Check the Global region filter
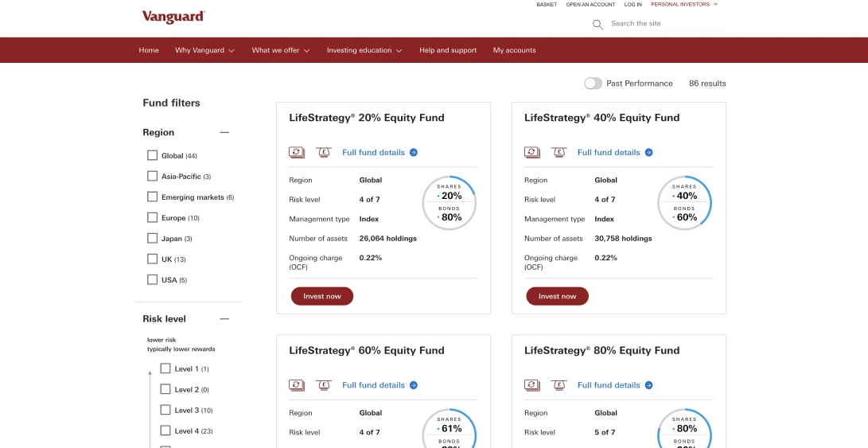This screenshot has width=868, height=448. [x=152, y=155]
